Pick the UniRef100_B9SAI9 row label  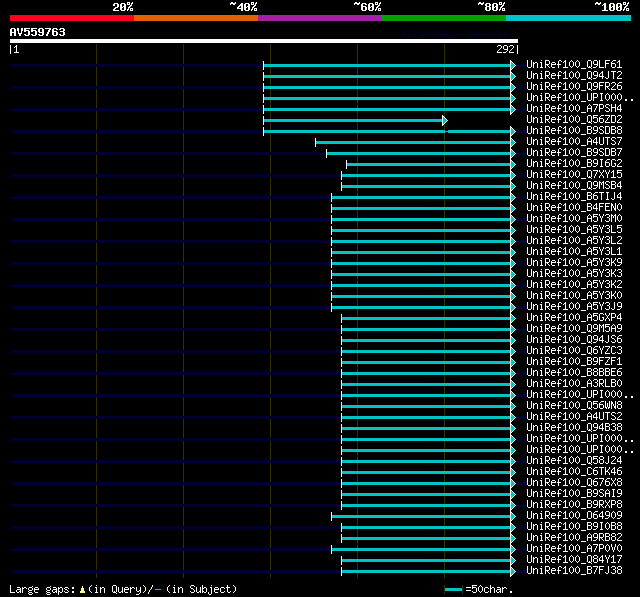574,494
